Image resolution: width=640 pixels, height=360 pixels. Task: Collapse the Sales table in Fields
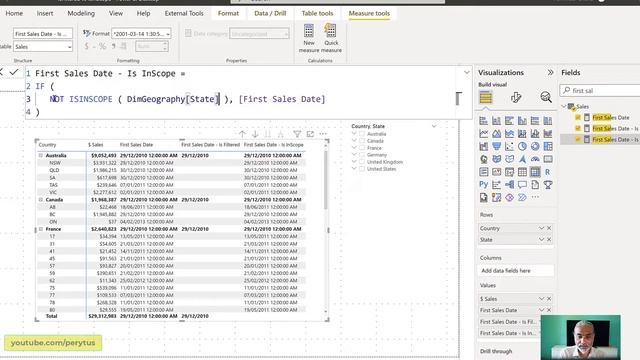[x=564, y=106]
